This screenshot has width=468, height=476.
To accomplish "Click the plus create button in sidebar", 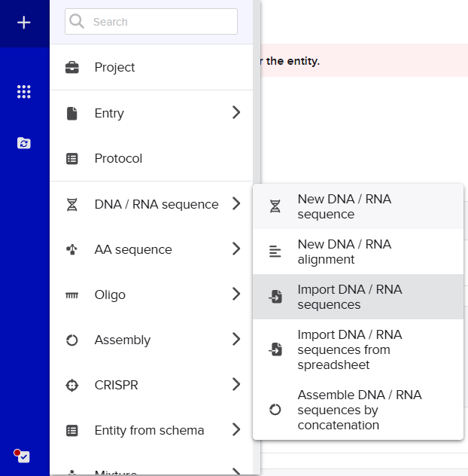I will [24, 23].
